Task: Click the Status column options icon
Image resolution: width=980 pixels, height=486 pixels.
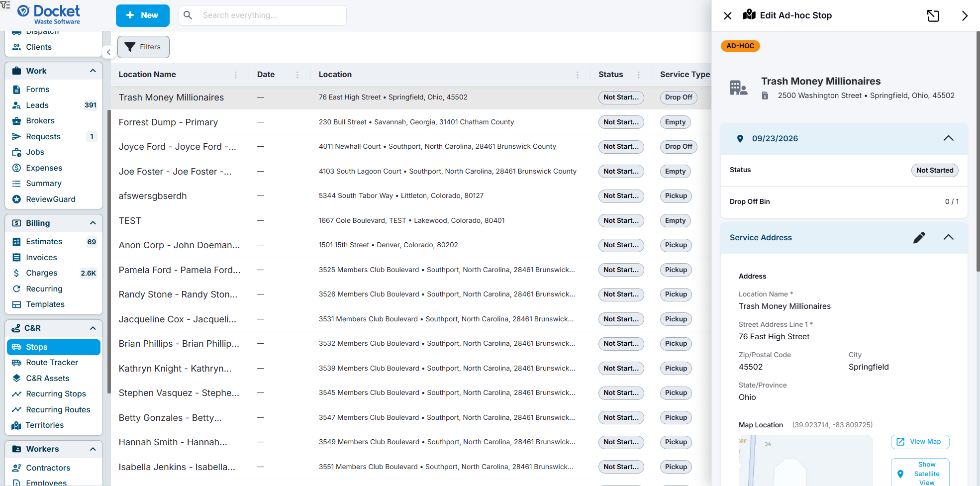Action: [638, 75]
